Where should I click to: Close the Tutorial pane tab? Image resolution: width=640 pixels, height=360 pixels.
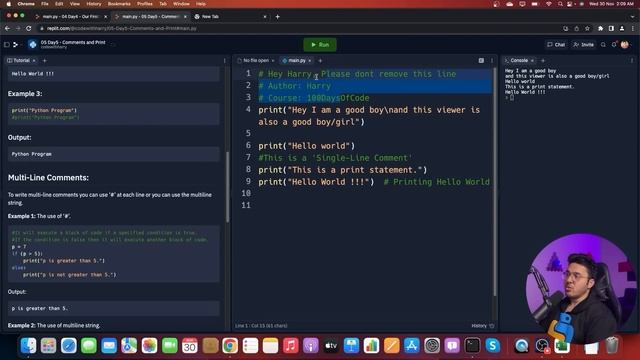34,60
